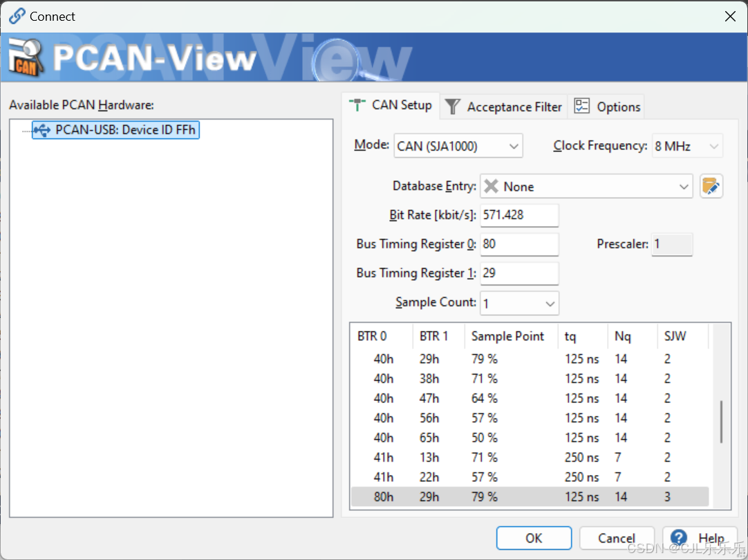Click the Bus Timing Register 1 field
The height and width of the screenshot is (560, 748).
[x=519, y=273]
